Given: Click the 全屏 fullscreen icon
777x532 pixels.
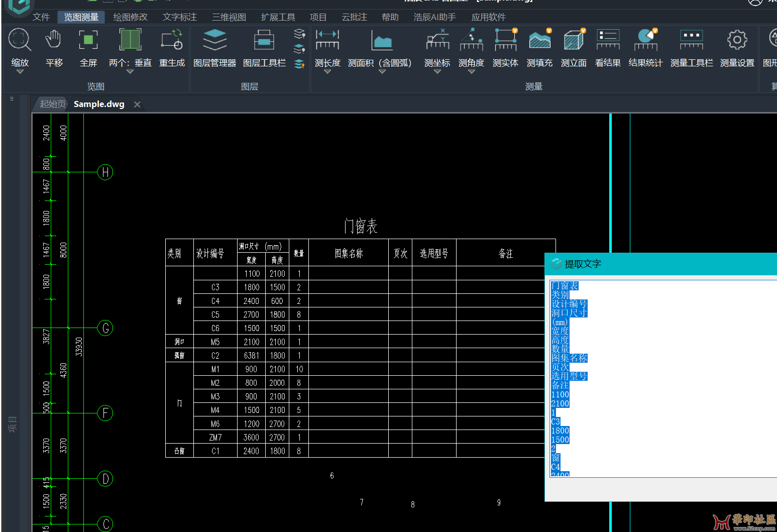Looking at the screenshot, I should pyautogui.click(x=88, y=40).
